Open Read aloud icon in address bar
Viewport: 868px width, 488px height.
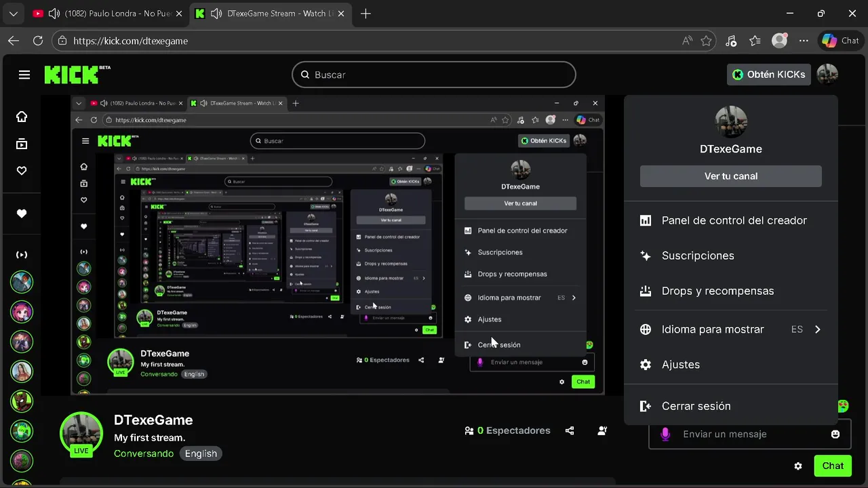(x=688, y=41)
